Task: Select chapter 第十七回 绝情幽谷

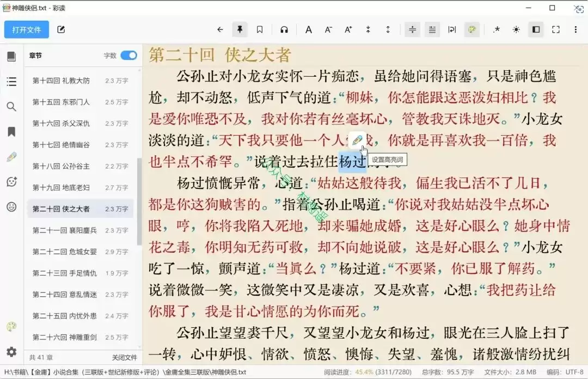Action: [x=80, y=145]
